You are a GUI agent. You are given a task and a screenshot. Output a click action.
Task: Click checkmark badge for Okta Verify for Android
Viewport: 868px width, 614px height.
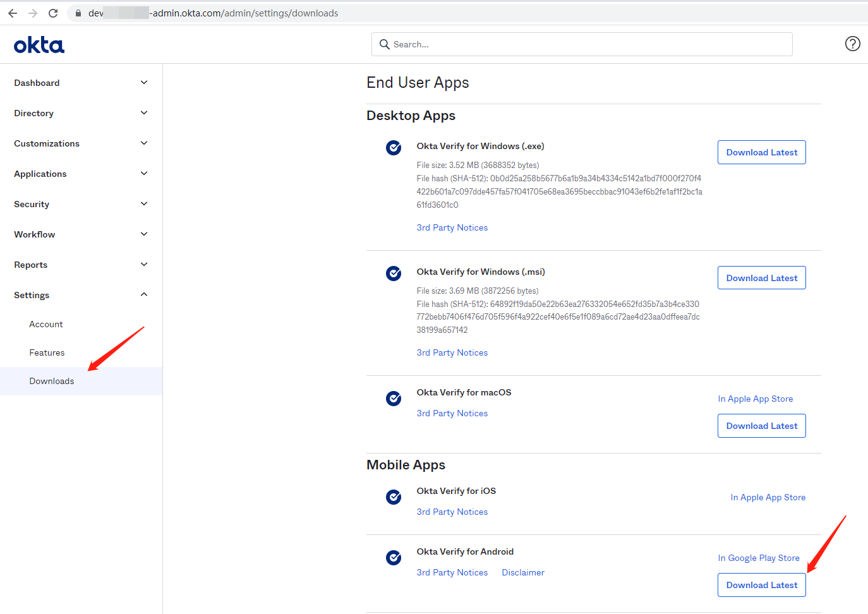coord(394,558)
